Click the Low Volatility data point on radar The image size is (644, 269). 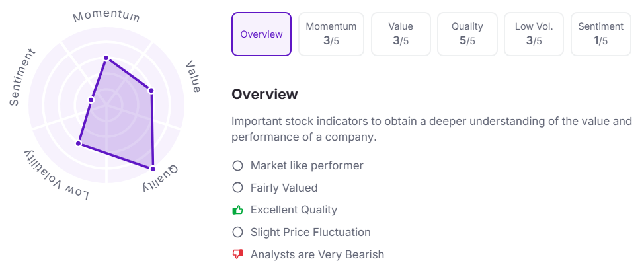coord(78,143)
